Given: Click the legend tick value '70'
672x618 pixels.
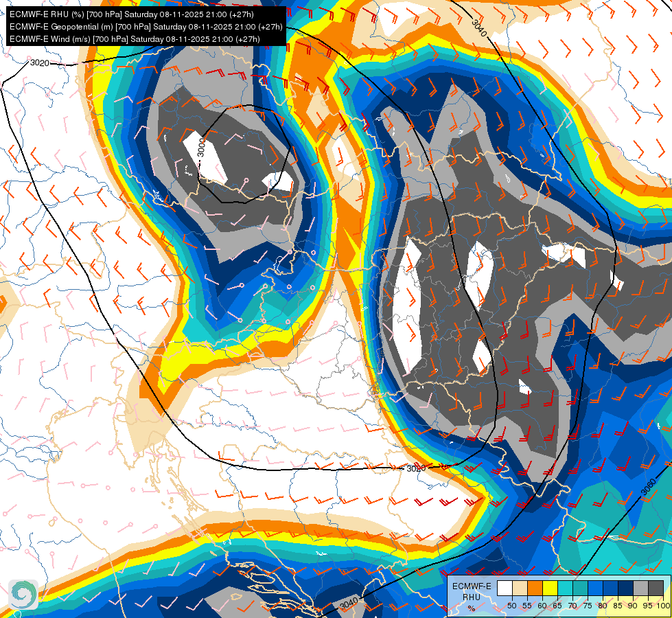Looking at the screenshot, I should (x=572, y=606).
